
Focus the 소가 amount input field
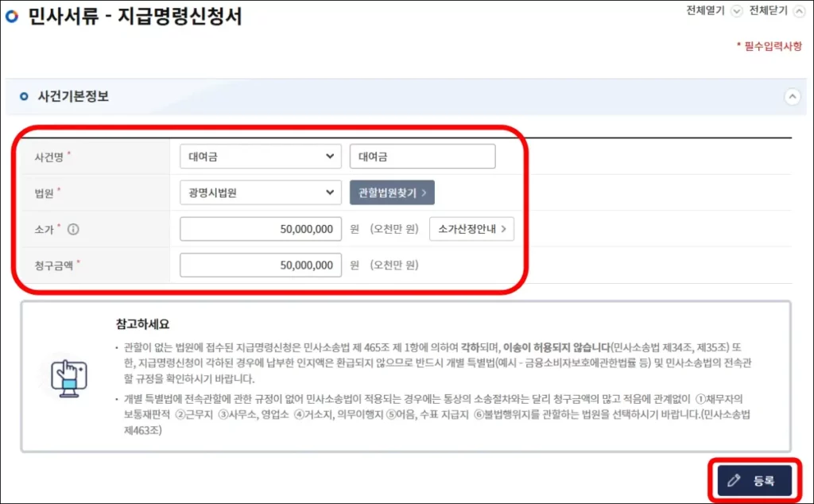click(x=261, y=229)
